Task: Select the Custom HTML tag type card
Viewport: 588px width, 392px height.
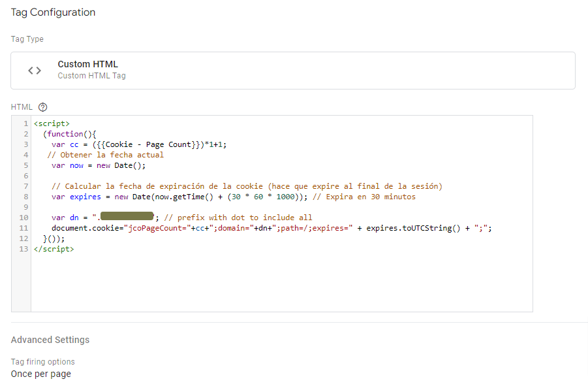Action: click(293, 71)
